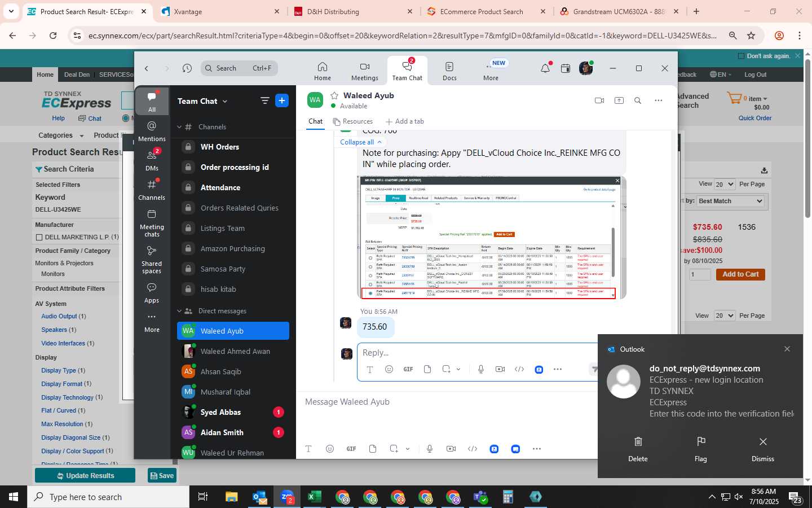
Task: Open the screenshot dropdown arrow in composer
Action: click(x=408, y=449)
